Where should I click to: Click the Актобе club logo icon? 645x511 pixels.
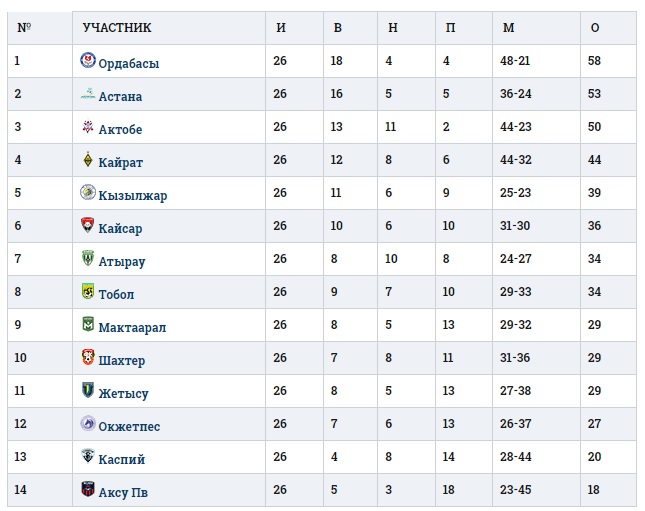pyautogui.click(x=88, y=128)
